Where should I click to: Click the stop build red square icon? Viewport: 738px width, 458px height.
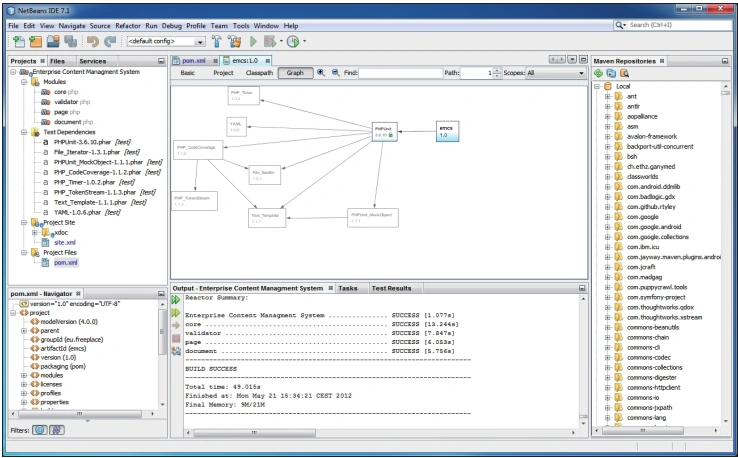[176, 338]
